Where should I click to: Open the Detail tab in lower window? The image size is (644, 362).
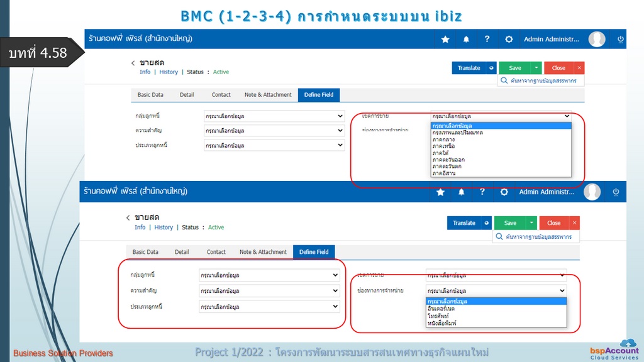click(x=182, y=252)
